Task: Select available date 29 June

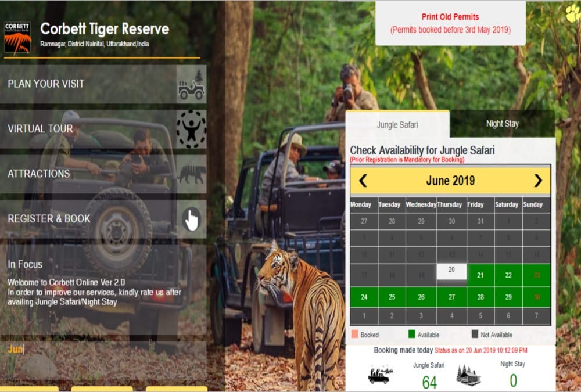Action: click(x=508, y=297)
